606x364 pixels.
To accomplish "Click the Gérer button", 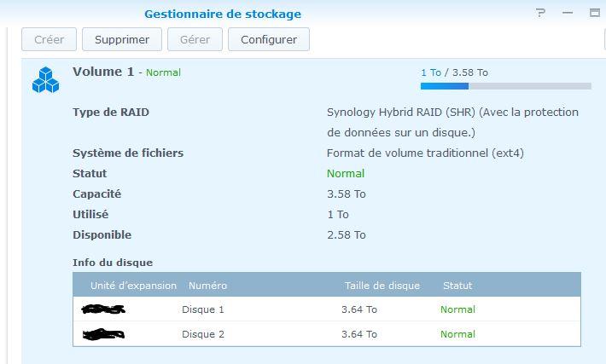I will point(195,39).
